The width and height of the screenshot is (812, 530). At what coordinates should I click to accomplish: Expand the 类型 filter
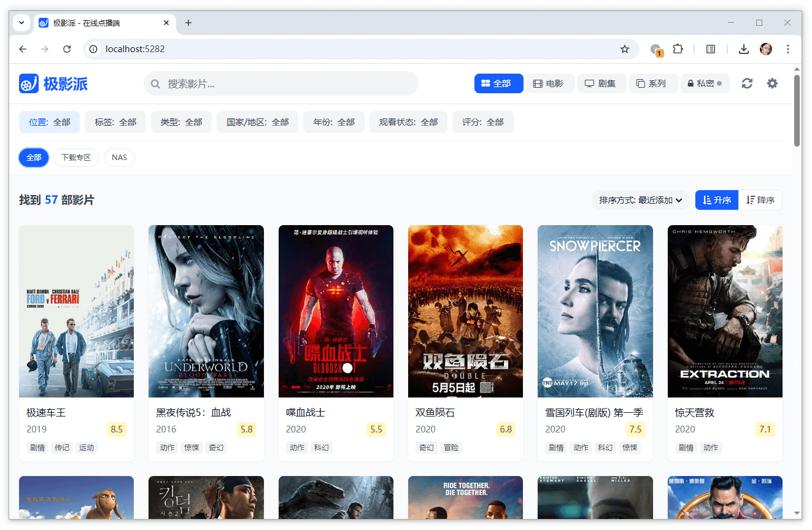click(x=181, y=122)
